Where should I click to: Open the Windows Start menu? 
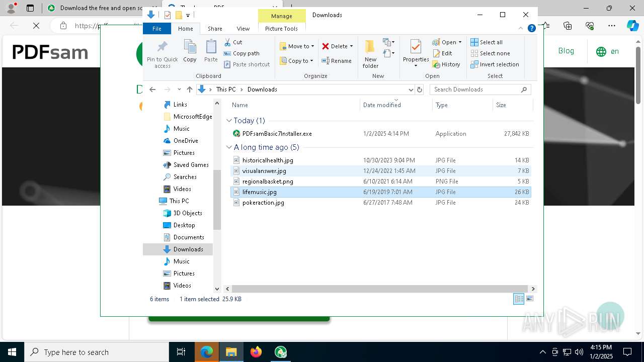click(12, 352)
